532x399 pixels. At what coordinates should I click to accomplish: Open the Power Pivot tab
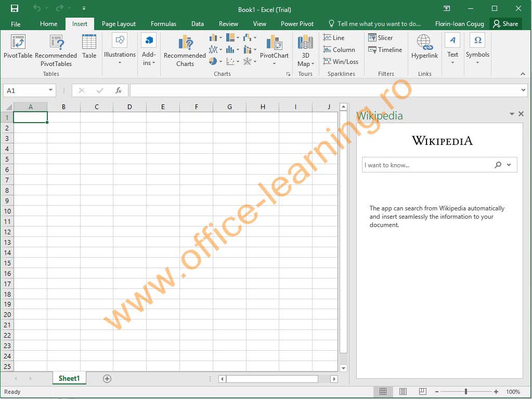(x=297, y=24)
